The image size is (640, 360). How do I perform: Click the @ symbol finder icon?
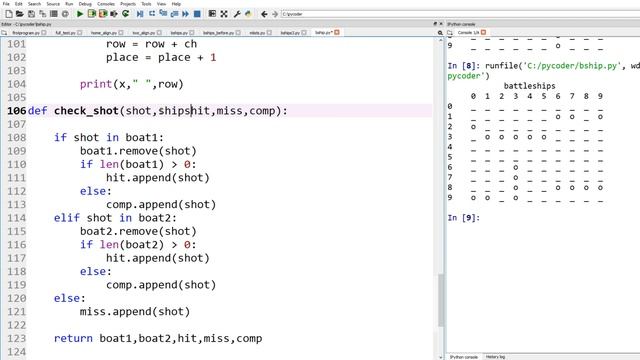click(65, 14)
